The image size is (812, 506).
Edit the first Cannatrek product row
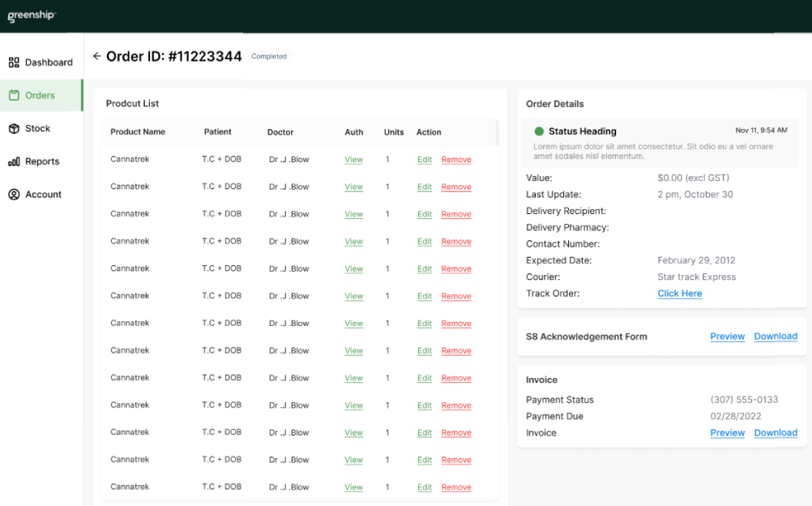425,160
